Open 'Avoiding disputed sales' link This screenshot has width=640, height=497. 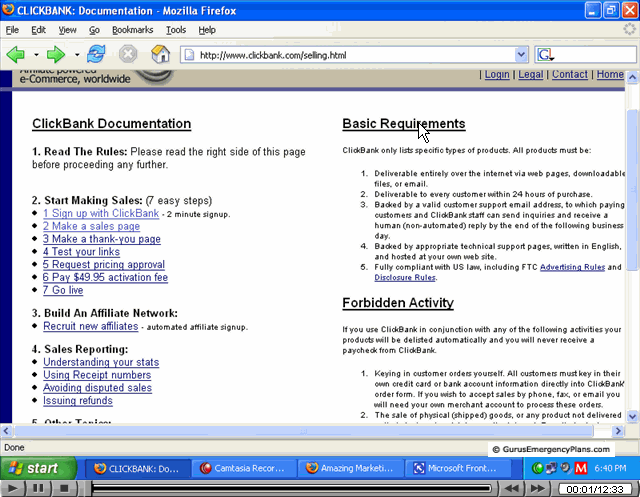[x=97, y=388]
